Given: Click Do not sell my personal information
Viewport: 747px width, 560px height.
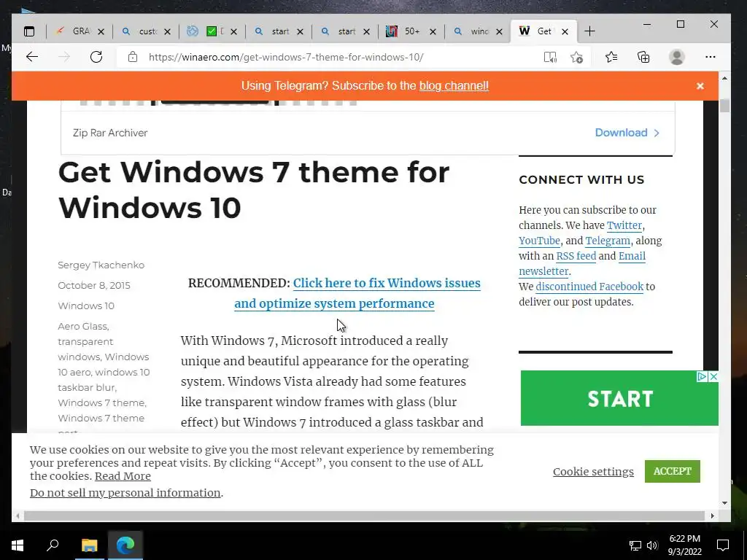Looking at the screenshot, I should click(x=125, y=493).
